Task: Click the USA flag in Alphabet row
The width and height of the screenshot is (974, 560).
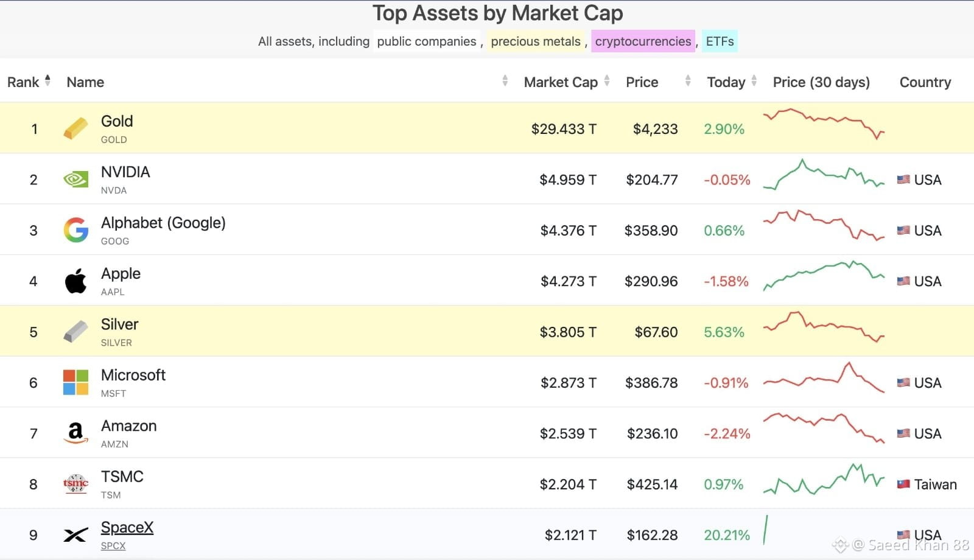Action: point(903,230)
